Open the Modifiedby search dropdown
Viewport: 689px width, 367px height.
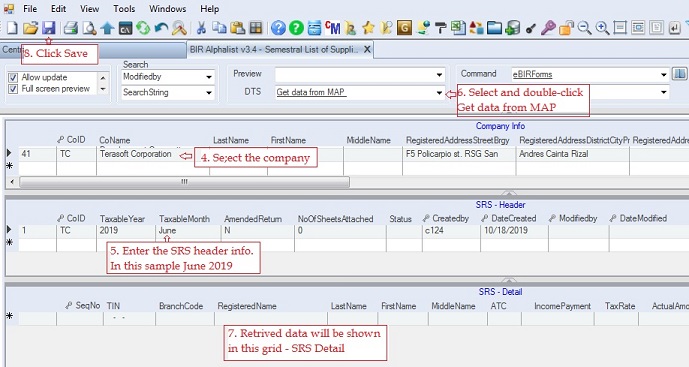(209, 77)
